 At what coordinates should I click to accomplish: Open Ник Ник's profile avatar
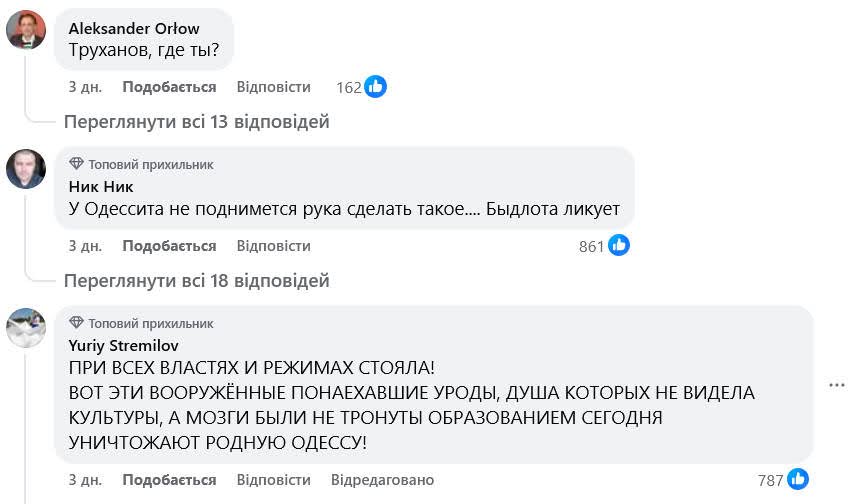pos(26,169)
